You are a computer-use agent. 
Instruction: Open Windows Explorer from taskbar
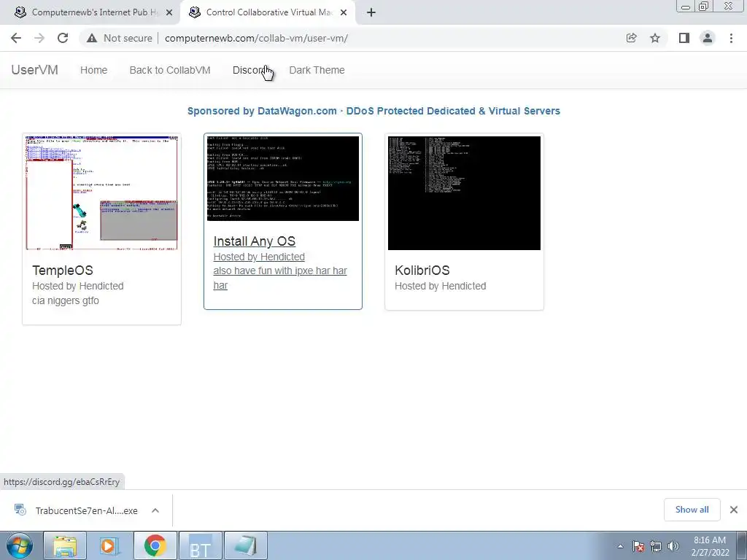click(65, 545)
